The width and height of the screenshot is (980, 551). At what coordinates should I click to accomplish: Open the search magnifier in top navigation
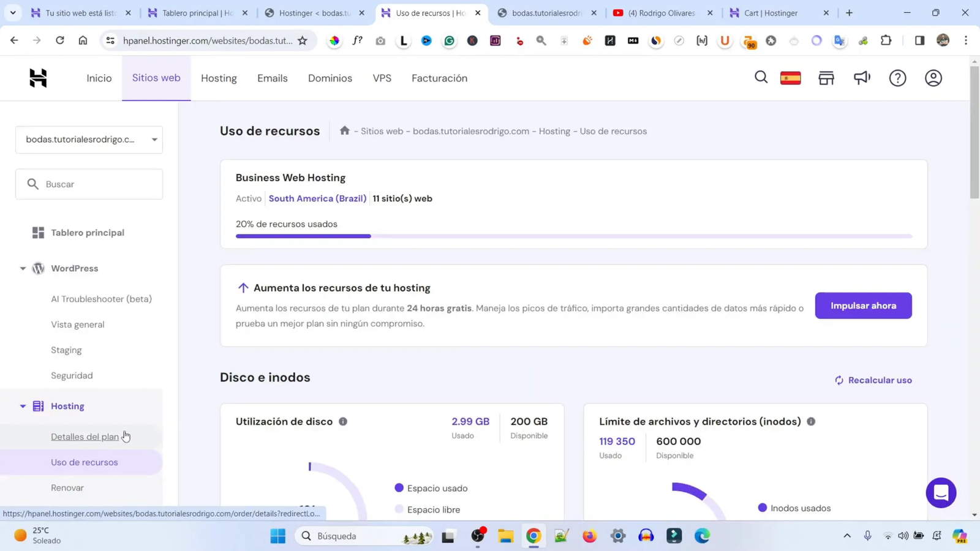pos(761,77)
